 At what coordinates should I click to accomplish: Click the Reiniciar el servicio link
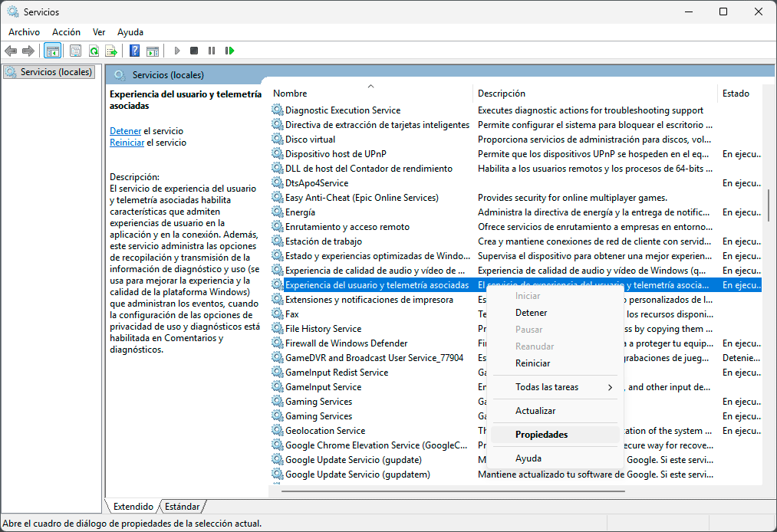[x=127, y=143]
